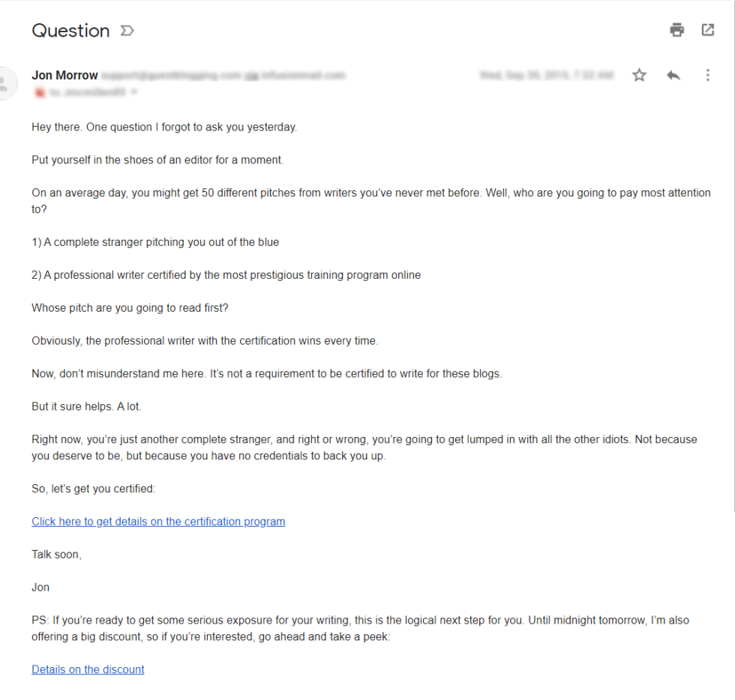Click the subject line 'Question'

[x=70, y=31]
